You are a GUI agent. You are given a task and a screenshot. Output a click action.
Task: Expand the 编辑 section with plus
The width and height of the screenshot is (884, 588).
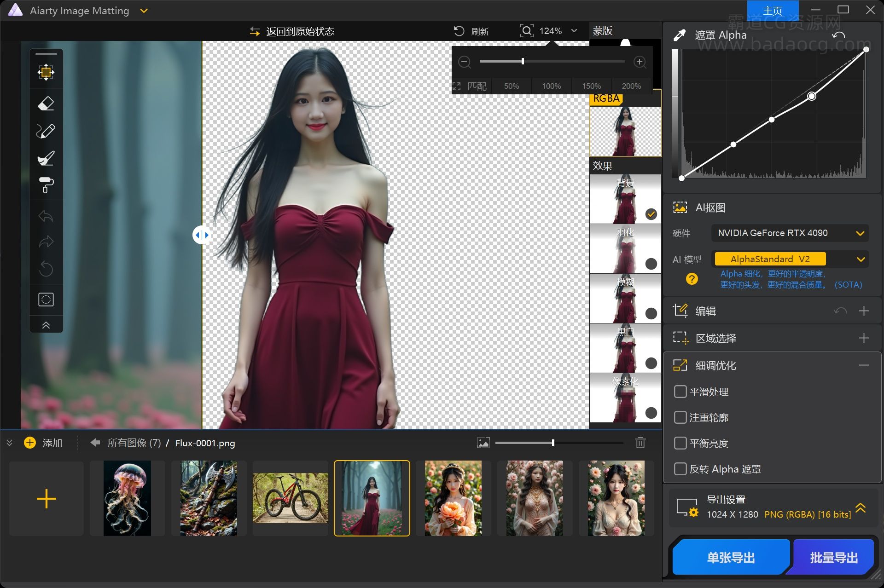864,311
